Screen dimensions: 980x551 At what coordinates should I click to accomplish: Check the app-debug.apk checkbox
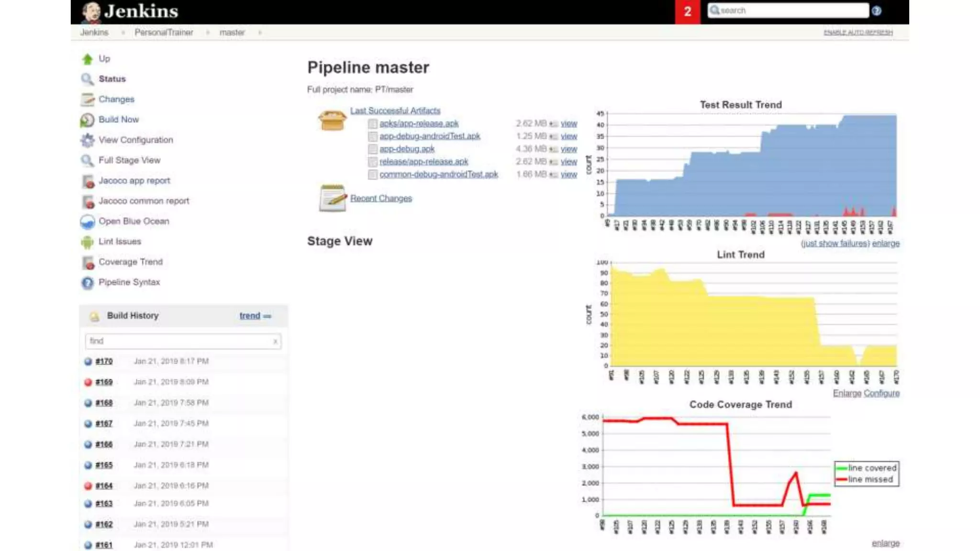(372, 149)
